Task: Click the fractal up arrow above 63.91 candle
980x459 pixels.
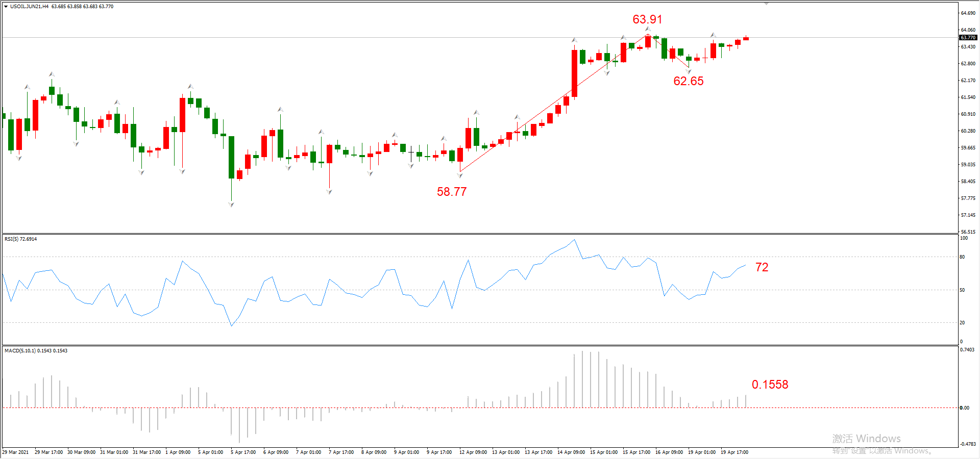Action: pyautogui.click(x=648, y=29)
